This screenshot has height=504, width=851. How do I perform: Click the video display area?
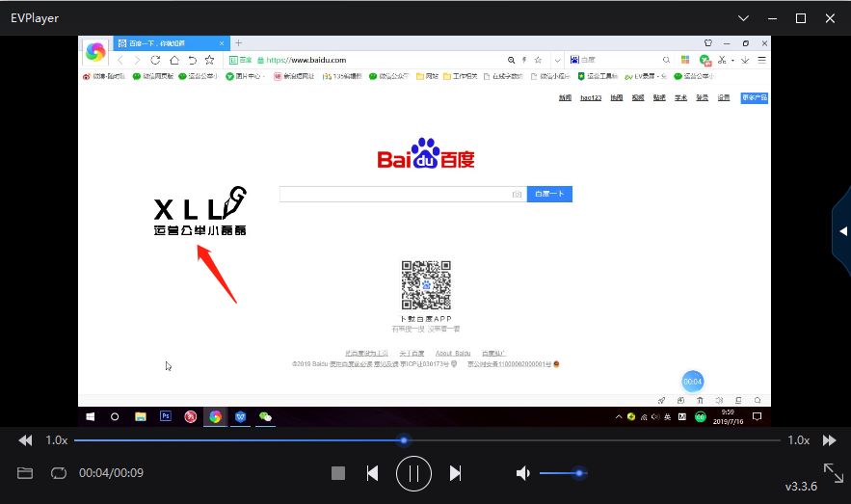tap(424, 231)
